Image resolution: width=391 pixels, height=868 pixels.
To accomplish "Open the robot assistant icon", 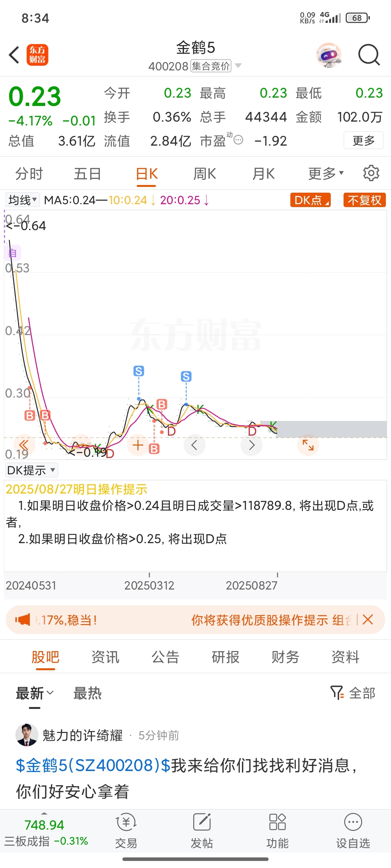I will pos(329,55).
